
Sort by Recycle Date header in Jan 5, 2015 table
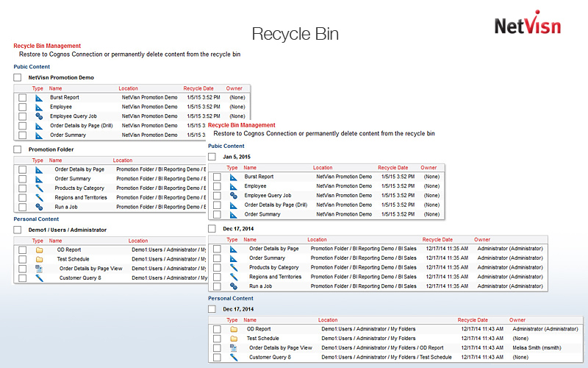click(x=392, y=168)
